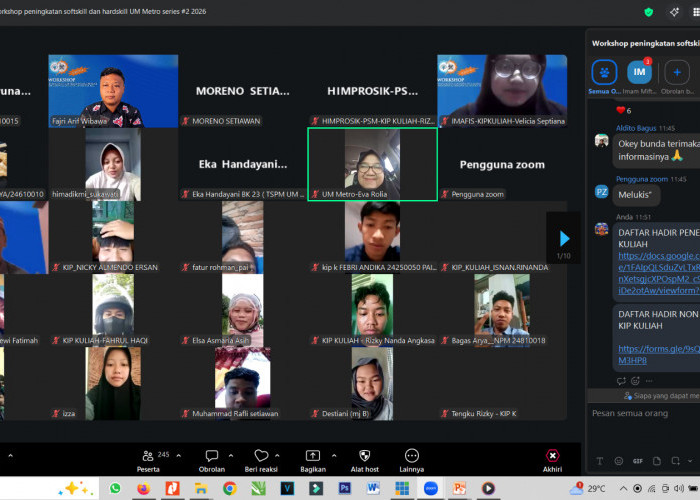Viewport: 700px width, 500px height.
Task: Switch to the Imam Mift chat tab
Action: [639, 72]
